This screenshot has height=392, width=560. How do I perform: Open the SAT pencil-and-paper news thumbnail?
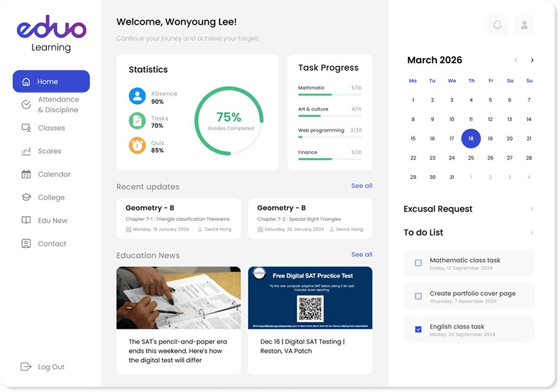(x=178, y=298)
